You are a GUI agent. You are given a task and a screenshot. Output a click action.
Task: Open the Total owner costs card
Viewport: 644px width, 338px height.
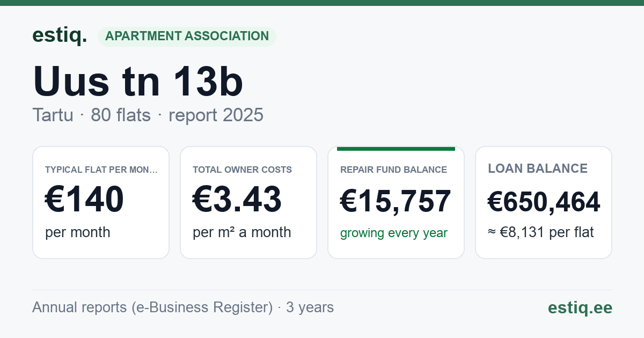[x=248, y=202]
